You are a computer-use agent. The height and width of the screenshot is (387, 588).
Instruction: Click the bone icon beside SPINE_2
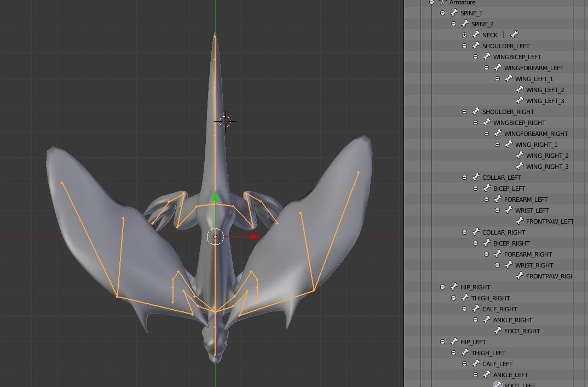point(465,24)
